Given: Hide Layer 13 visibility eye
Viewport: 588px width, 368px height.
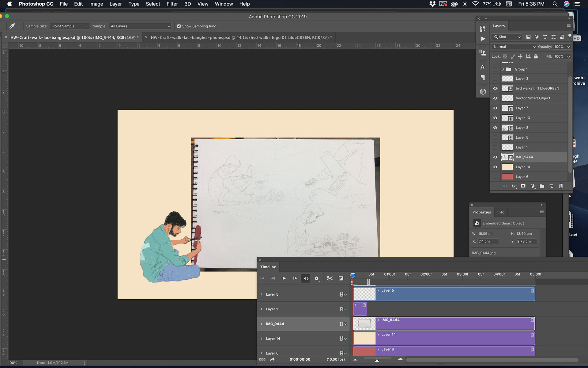Looking at the screenshot, I should 495,118.
